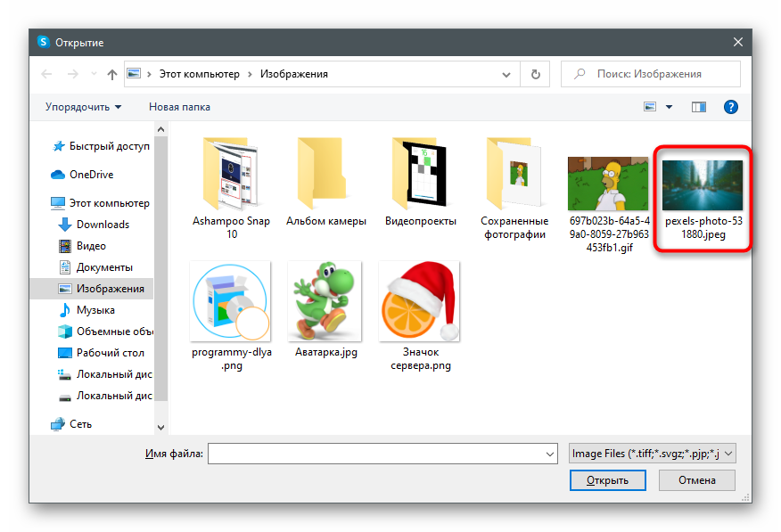Viewport: 781px width, 532px height.
Task: Toggle the preview pane icon
Action: point(699,107)
